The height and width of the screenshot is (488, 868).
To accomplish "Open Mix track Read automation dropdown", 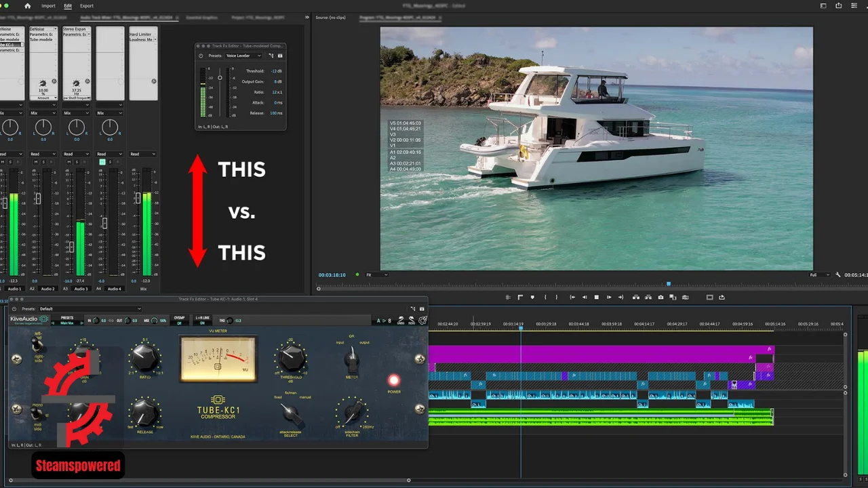I will pyautogui.click(x=143, y=154).
